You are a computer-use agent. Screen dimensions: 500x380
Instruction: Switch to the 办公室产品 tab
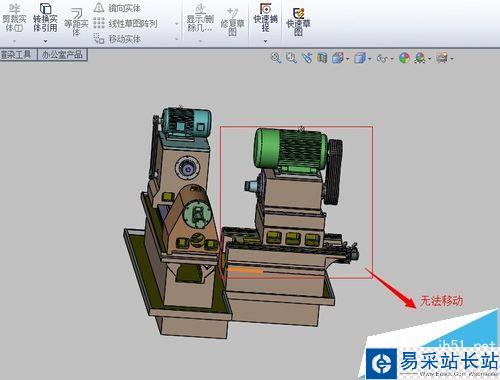pos(62,54)
